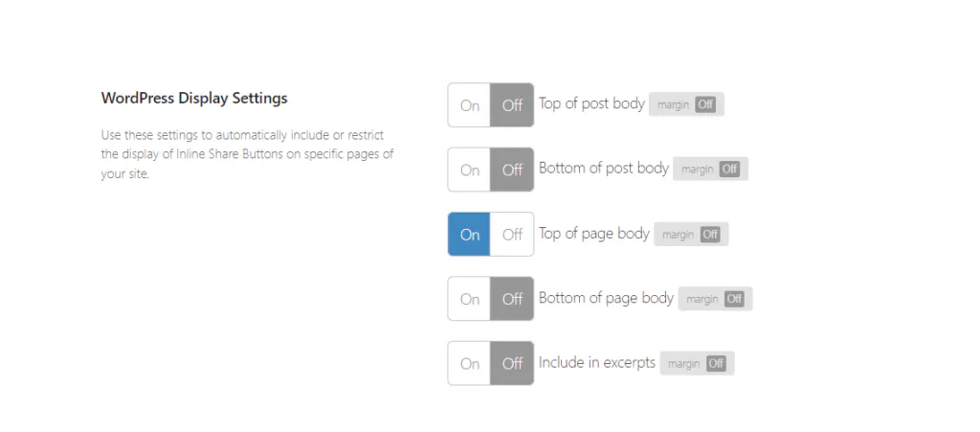Click Off half of Top of post body switch
The height and width of the screenshot is (432, 980).
[512, 105]
